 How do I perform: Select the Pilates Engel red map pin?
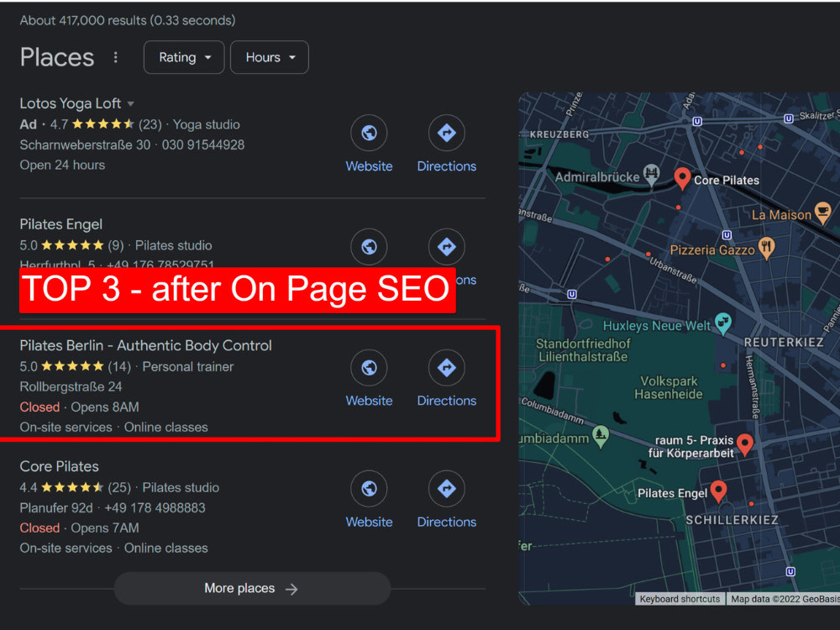tap(718, 491)
